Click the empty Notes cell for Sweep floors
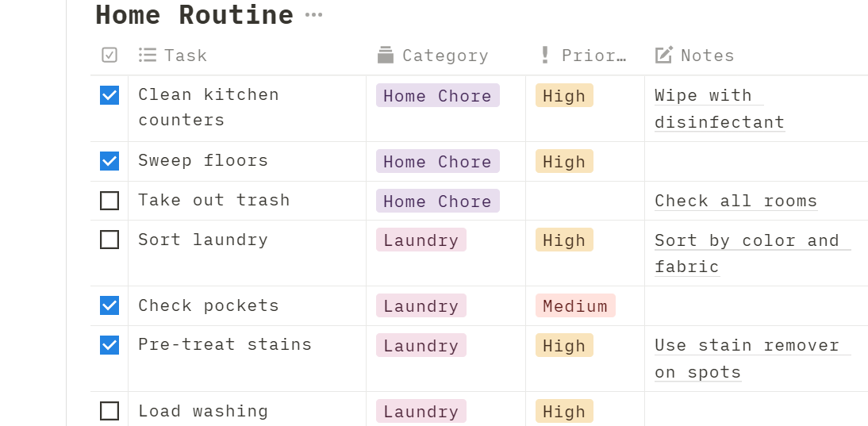The height and width of the screenshot is (426, 868). [755, 162]
